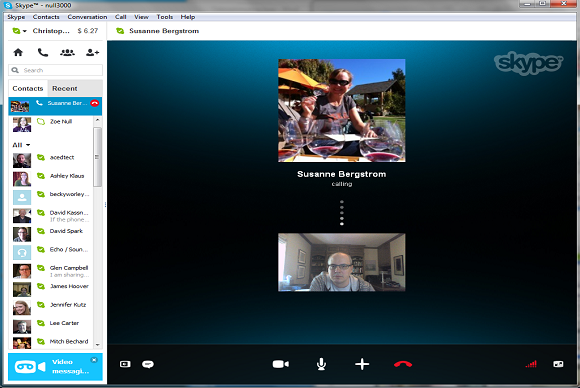Select contact Zoe Null
The image size is (580, 388).
[x=51, y=125]
